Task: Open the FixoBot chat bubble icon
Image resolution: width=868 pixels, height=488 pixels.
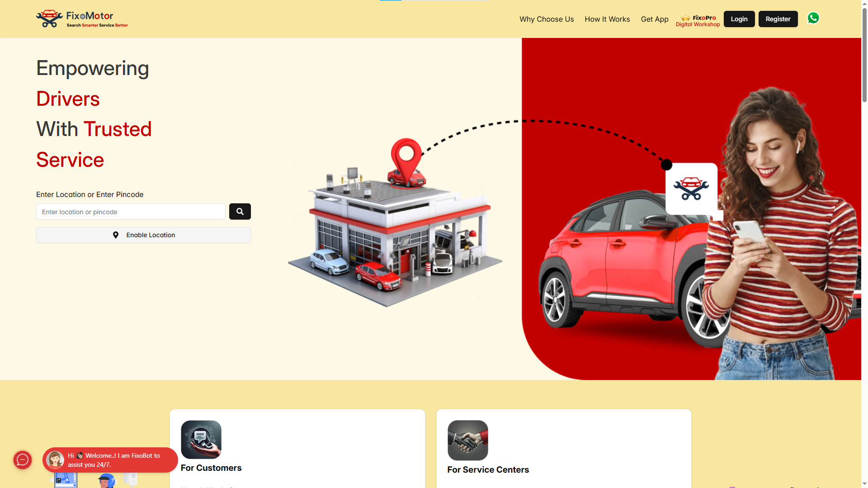Action: pos(23,460)
